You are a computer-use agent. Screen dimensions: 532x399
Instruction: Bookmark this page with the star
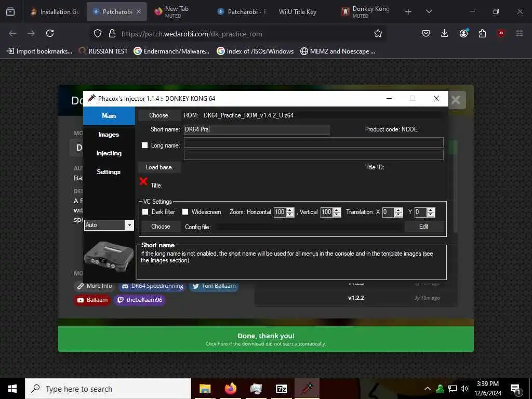tap(378, 33)
